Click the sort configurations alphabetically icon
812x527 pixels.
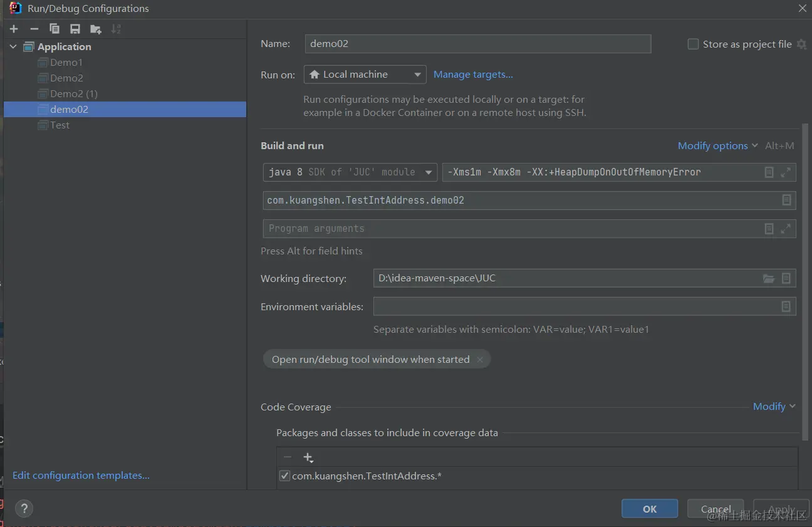116,29
